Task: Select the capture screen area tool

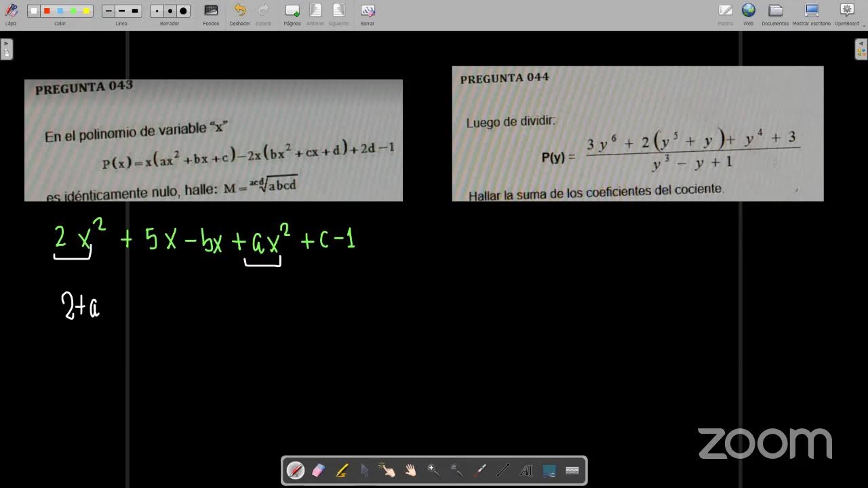Action: tap(549, 470)
